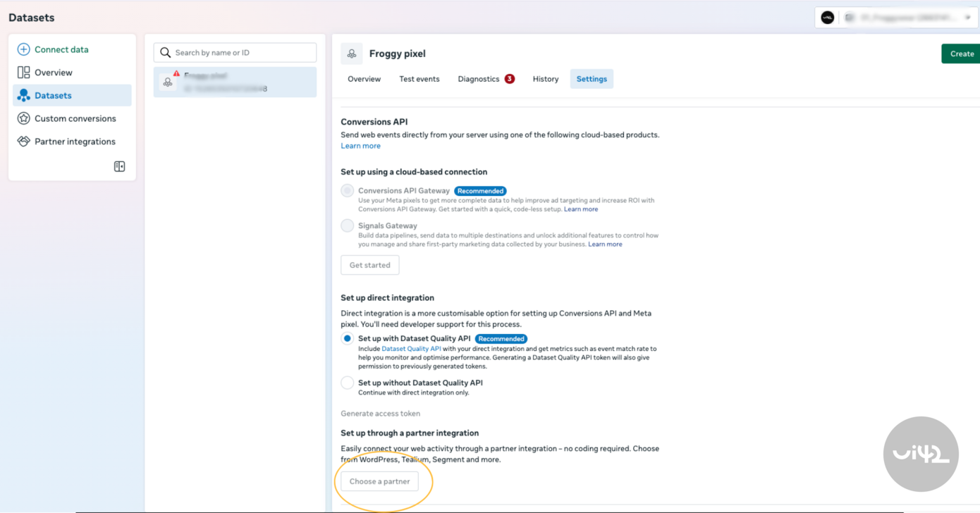The image size is (980, 513).
Task: Open the account switcher dropdown at top right
Action: [967, 18]
